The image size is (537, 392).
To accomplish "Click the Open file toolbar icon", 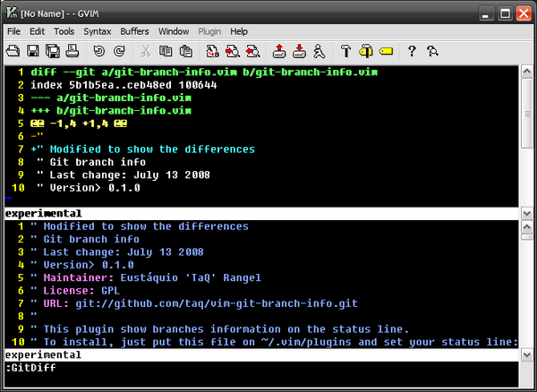I will pyautogui.click(x=13, y=51).
